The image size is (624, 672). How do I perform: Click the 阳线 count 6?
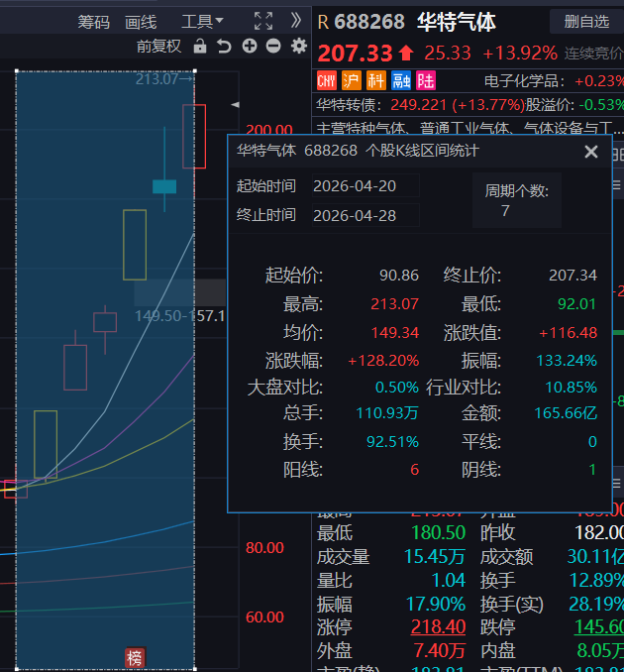tap(414, 470)
